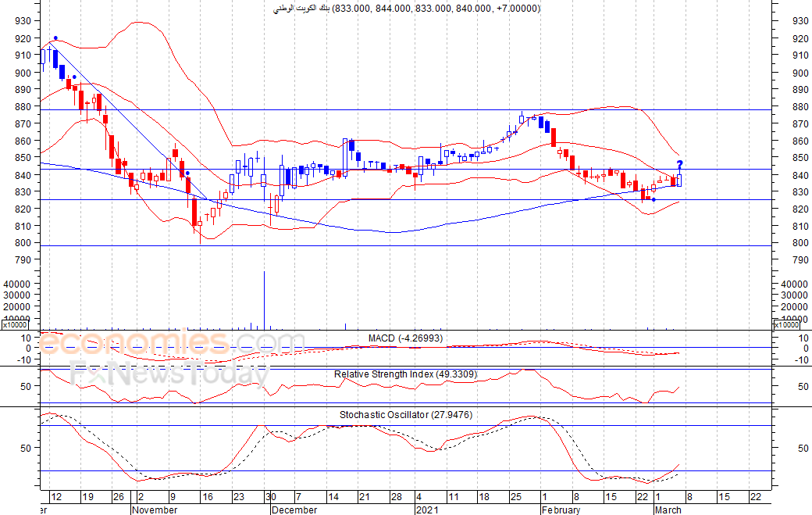
Task: Click the date label 19 on the time axis
Action: pos(87,497)
